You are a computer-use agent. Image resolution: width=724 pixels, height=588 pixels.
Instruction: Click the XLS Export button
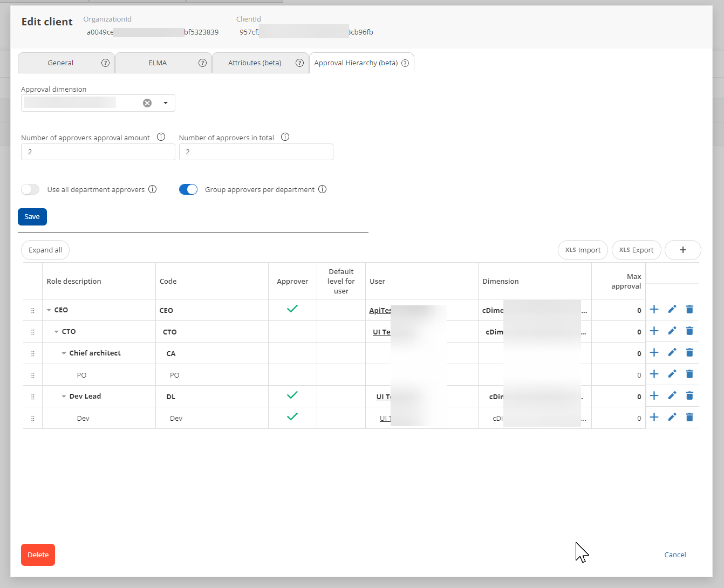coord(636,250)
